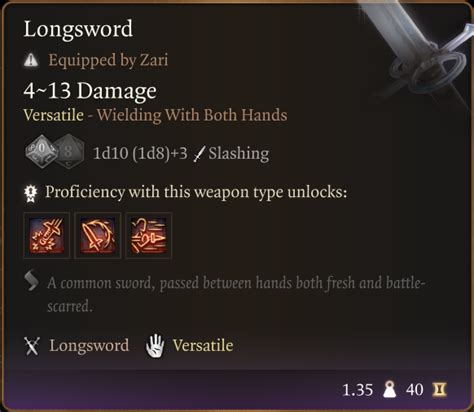This screenshot has width=474, height=412.
Task: Select the Lacerate weapon action icon
Action: [x=98, y=235]
